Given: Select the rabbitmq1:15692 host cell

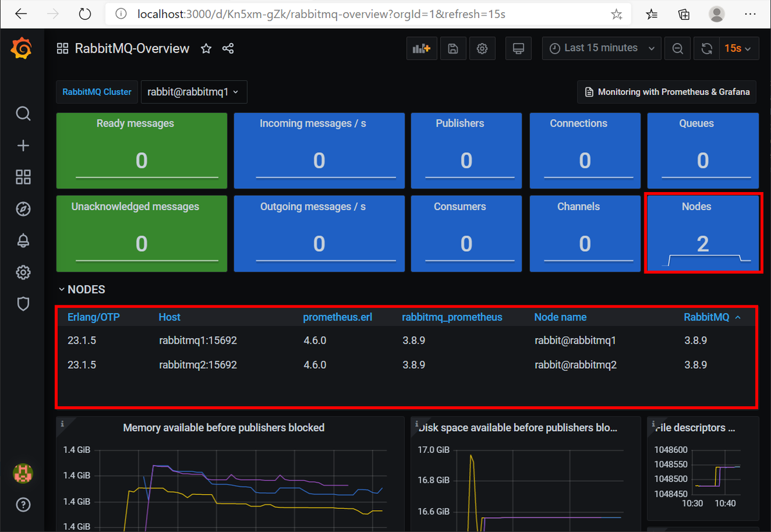Looking at the screenshot, I should [x=198, y=341].
